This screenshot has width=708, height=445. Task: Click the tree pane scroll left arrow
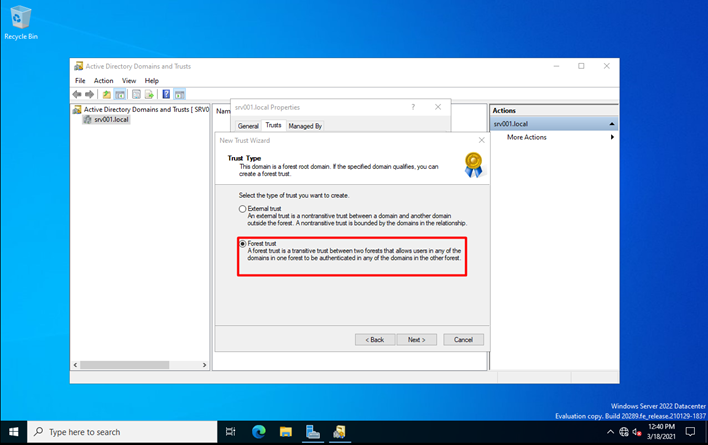tap(75, 365)
